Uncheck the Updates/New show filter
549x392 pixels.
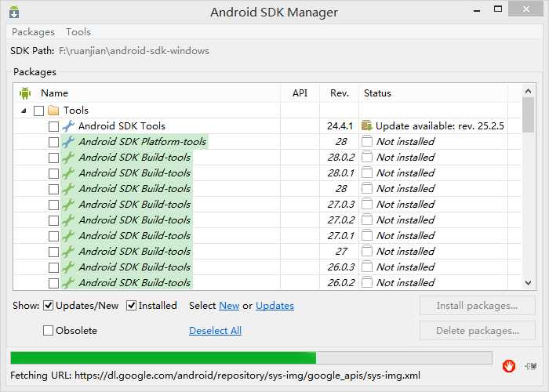48,306
